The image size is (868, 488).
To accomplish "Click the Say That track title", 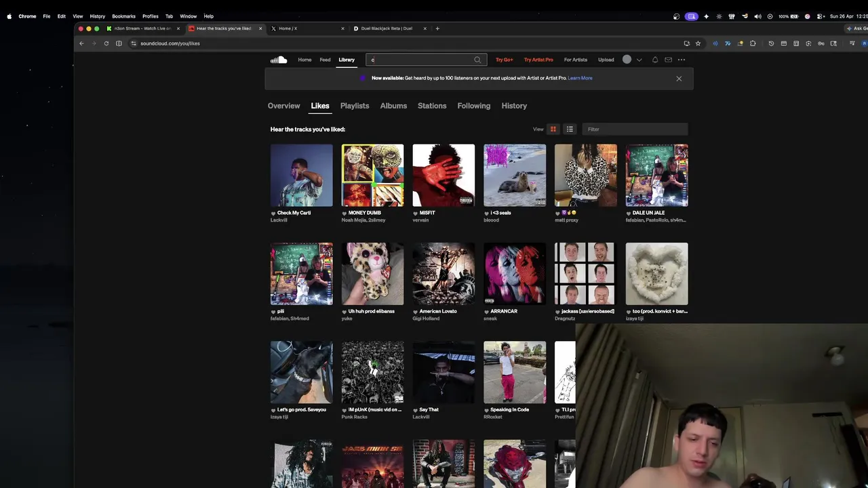I will (x=429, y=409).
